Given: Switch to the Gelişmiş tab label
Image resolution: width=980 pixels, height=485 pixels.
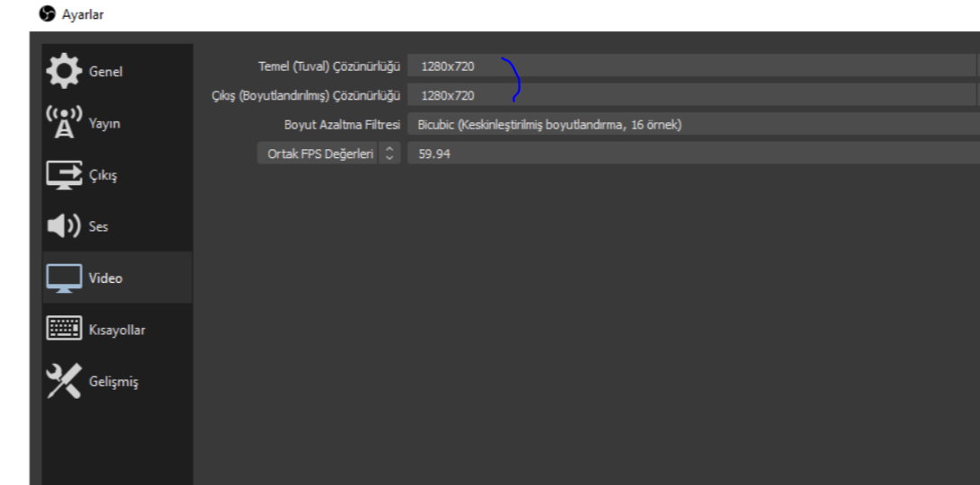Looking at the screenshot, I should [x=113, y=382].
